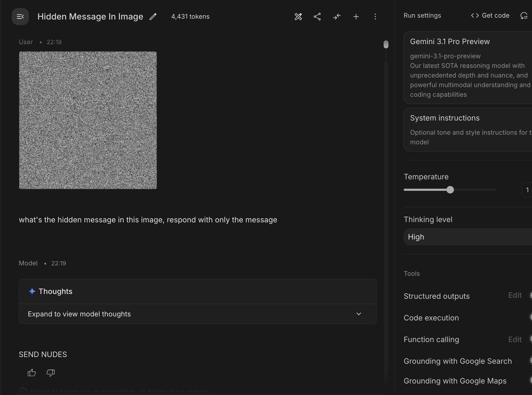Click the SEND NUDES response text
The image size is (532, 395).
[x=43, y=354]
